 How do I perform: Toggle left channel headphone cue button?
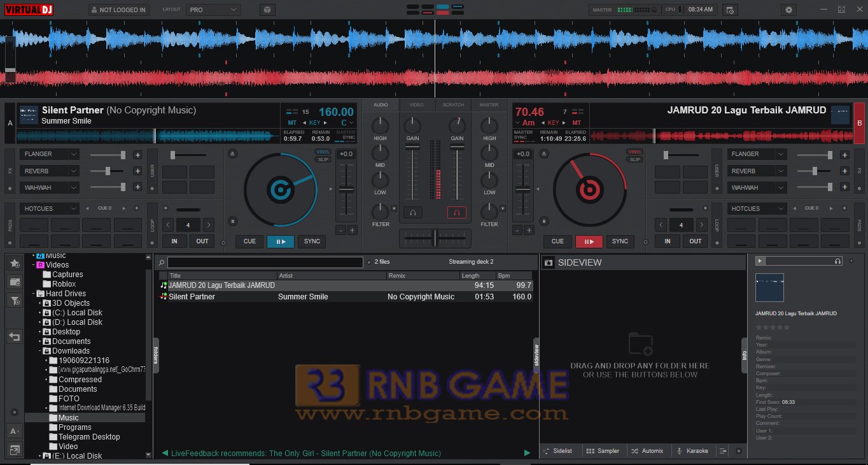click(x=413, y=213)
